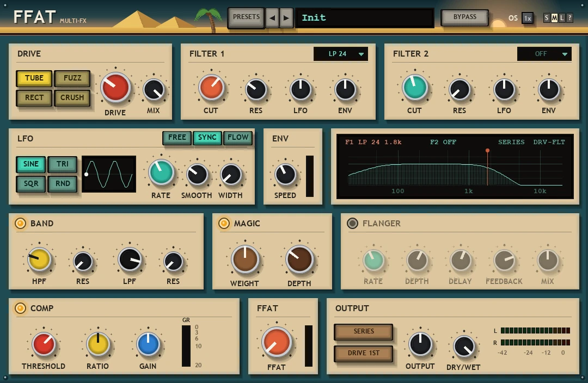This screenshot has width=588, height=383.
Task: Toggle the COMP section power button
Action: point(20,308)
